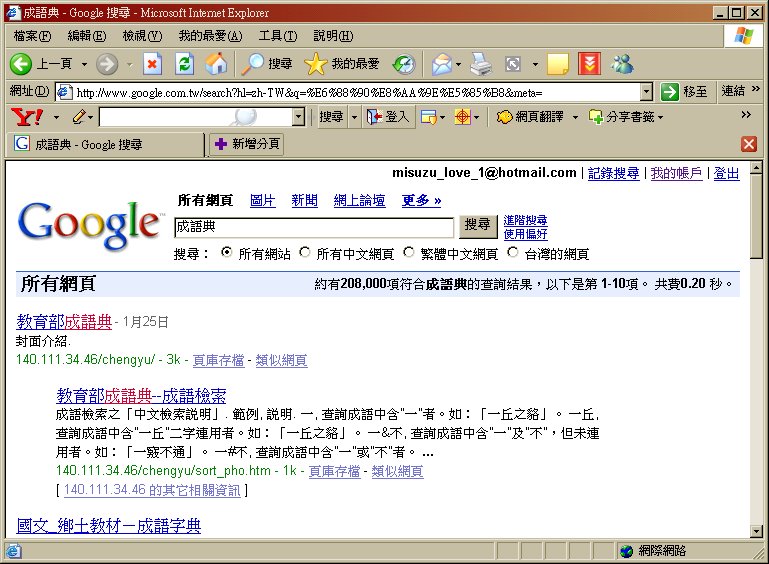
Task: Open the Messenger people icon
Action: [622, 64]
